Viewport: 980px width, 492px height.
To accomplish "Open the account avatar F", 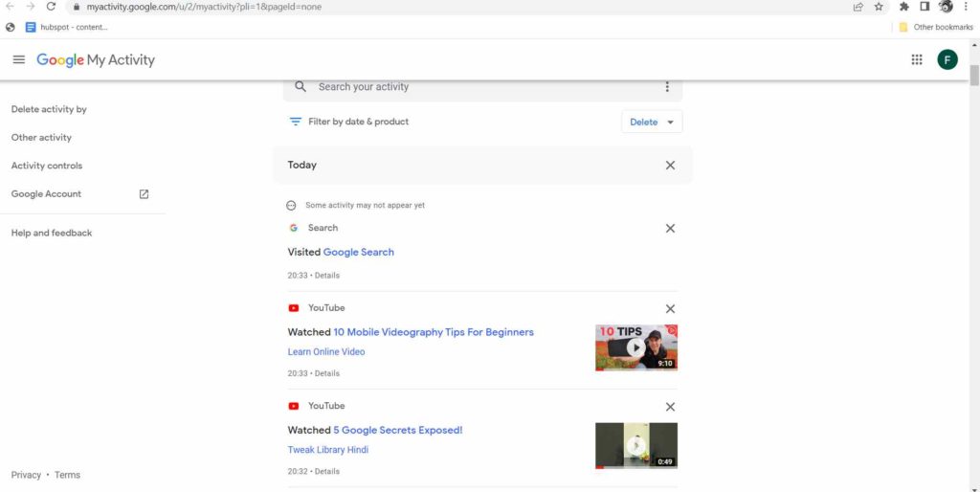I will tap(947, 59).
